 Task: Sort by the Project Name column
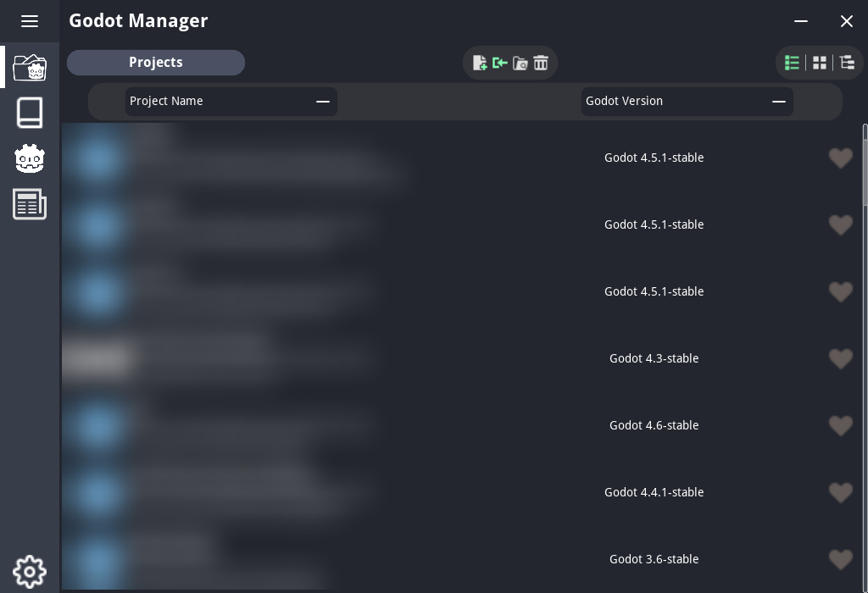(231, 101)
